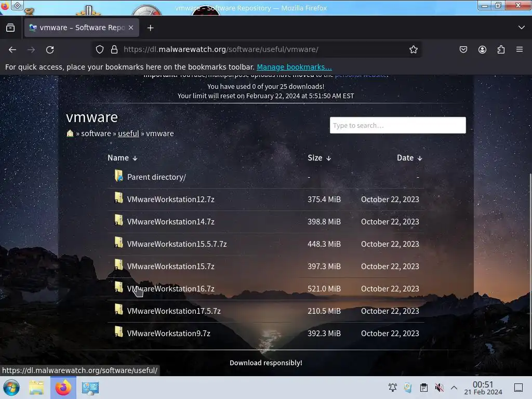This screenshot has height=399, width=532.
Task: Download VMwareWorkstation12.7z
Action: coord(170,199)
